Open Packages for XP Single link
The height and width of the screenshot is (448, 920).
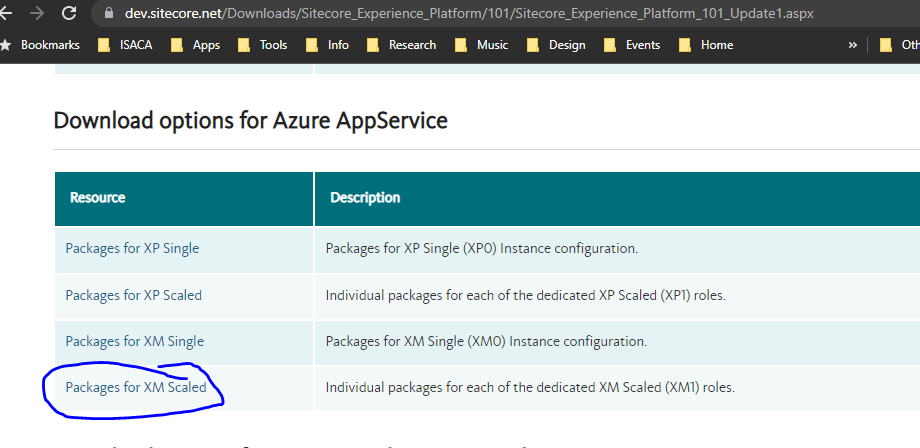[x=132, y=248]
